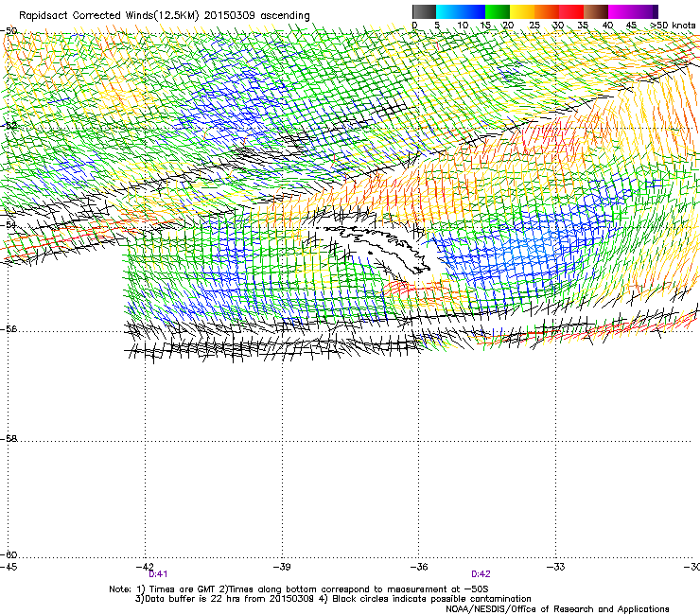Click the '>50 knots' legend label
The width and height of the screenshot is (700, 615).
tap(673, 26)
